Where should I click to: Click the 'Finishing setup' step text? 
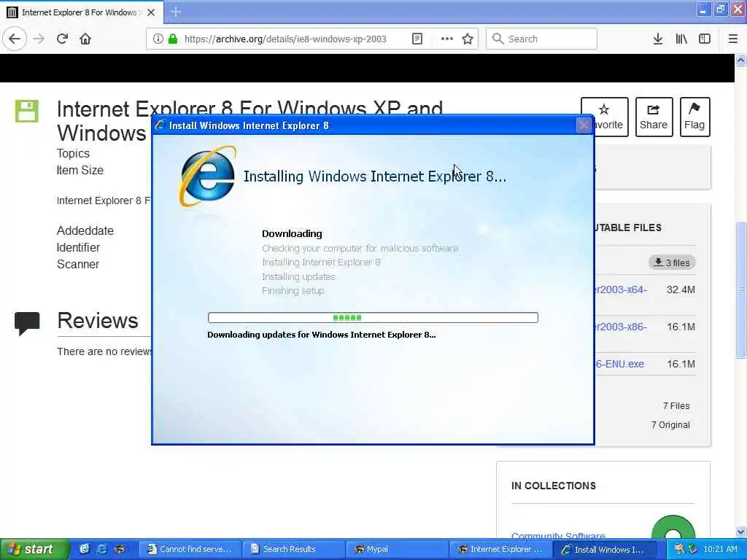293,290
